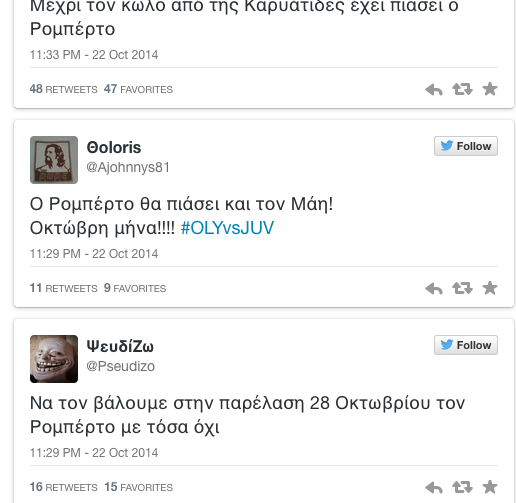
Task: Favorite the Θoloris tweet with star
Action: (490, 288)
